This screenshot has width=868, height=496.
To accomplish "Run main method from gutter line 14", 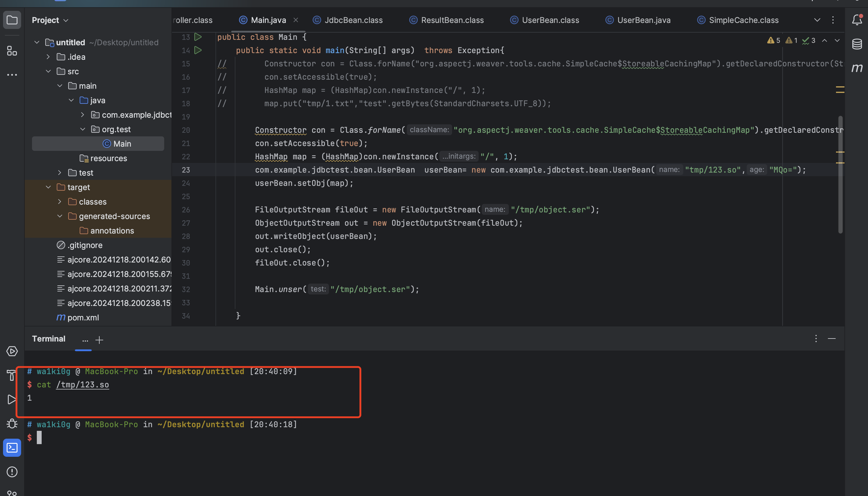I will (x=198, y=50).
